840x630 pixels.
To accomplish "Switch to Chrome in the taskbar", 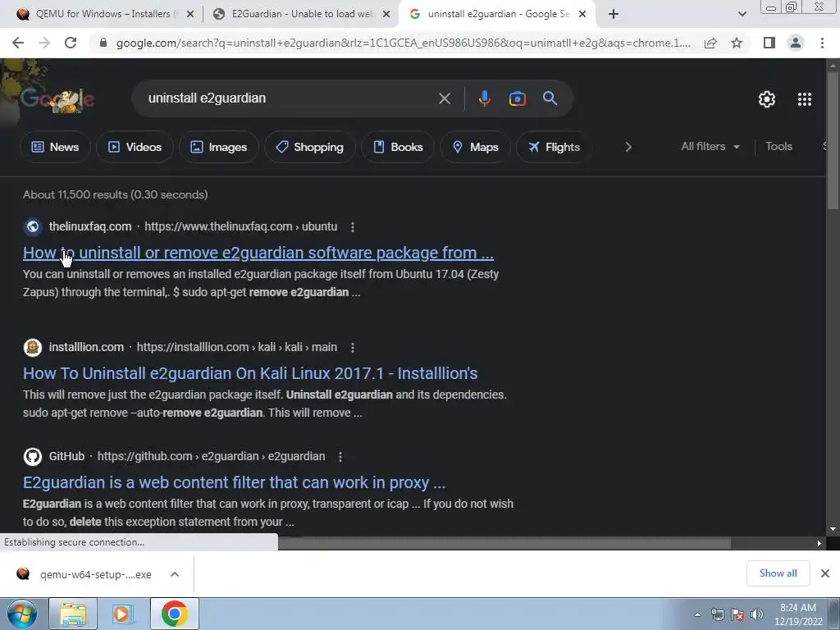I will [174, 614].
